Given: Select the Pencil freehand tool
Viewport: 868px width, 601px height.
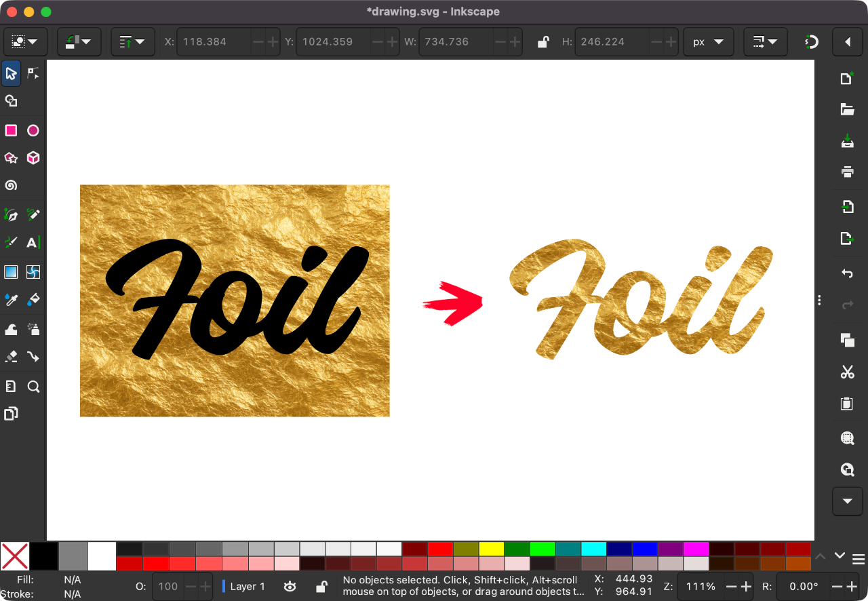Looking at the screenshot, I should point(33,214).
